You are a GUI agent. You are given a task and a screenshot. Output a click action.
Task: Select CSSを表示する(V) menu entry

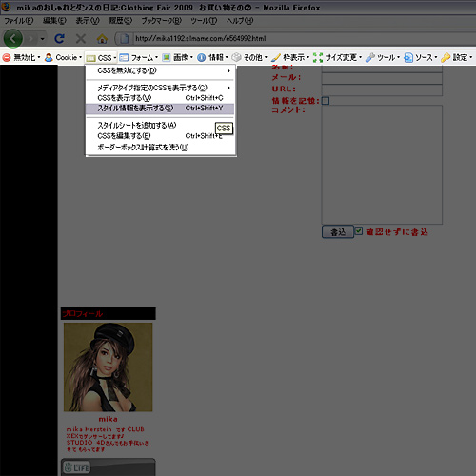[160, 98]
